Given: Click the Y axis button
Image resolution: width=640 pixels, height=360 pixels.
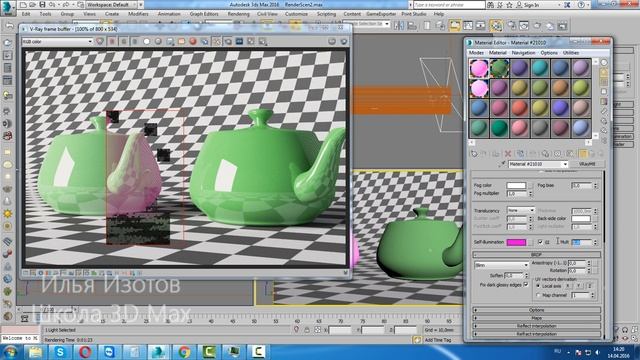Looking at the screenshot, I should (x=579, y=286).
